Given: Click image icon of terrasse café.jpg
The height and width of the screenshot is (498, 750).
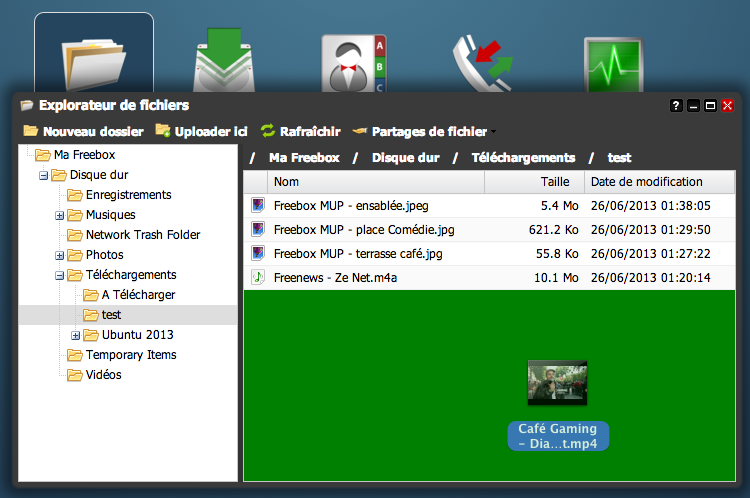Looking at the screenshot, I should pos(258,253).
